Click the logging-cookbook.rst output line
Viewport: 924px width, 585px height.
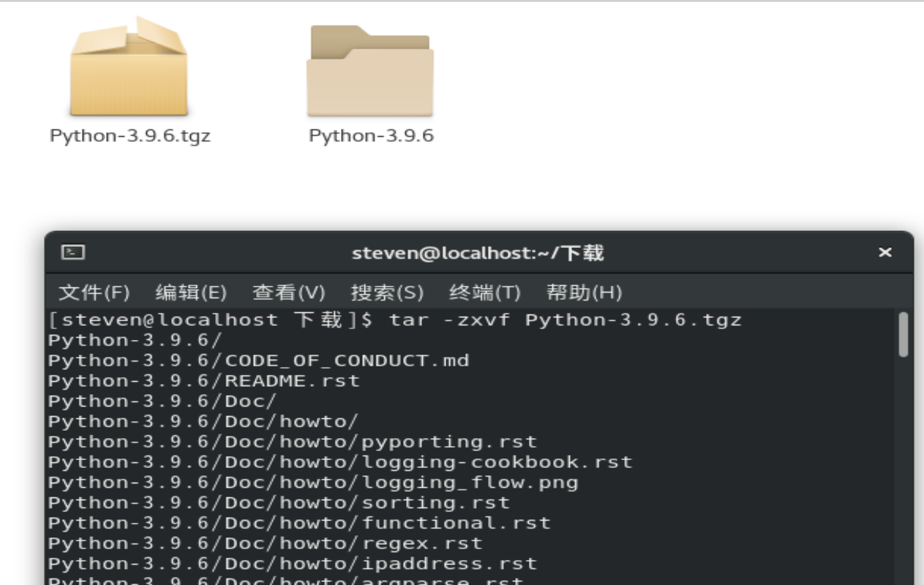point(340,462)
